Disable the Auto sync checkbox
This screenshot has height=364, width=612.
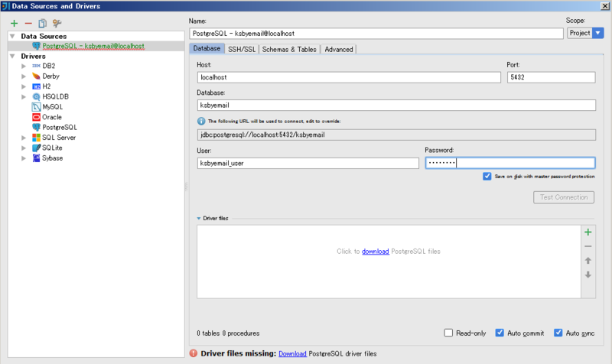tap(558, 333)
